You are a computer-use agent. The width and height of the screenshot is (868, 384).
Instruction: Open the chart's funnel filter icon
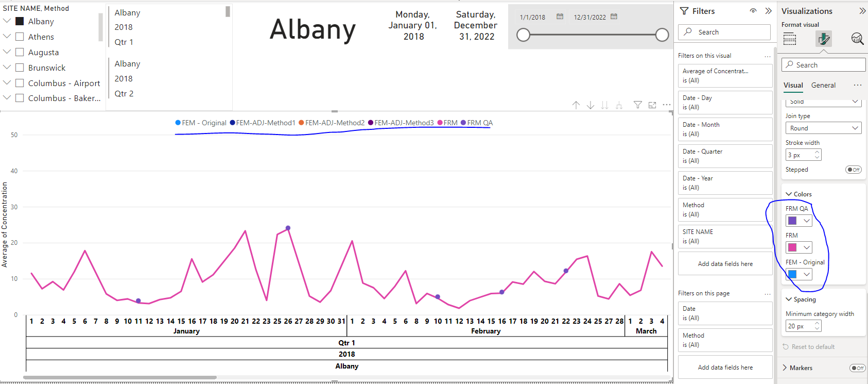(638, 105)
